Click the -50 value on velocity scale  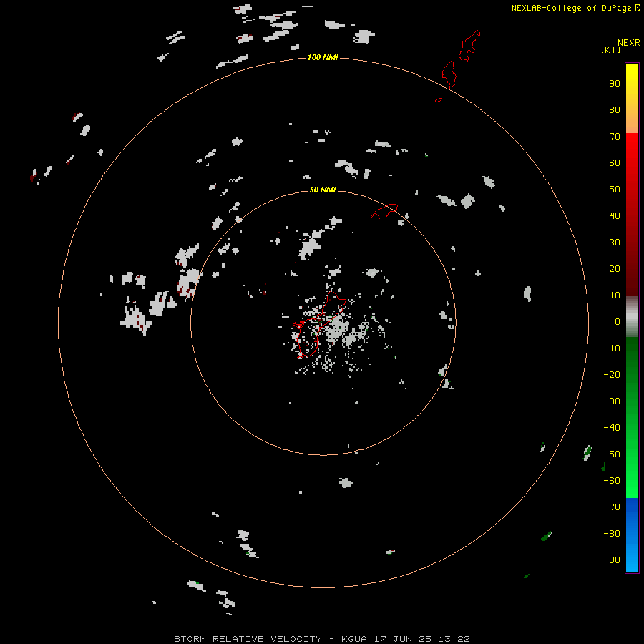click(x=612, y=454)
